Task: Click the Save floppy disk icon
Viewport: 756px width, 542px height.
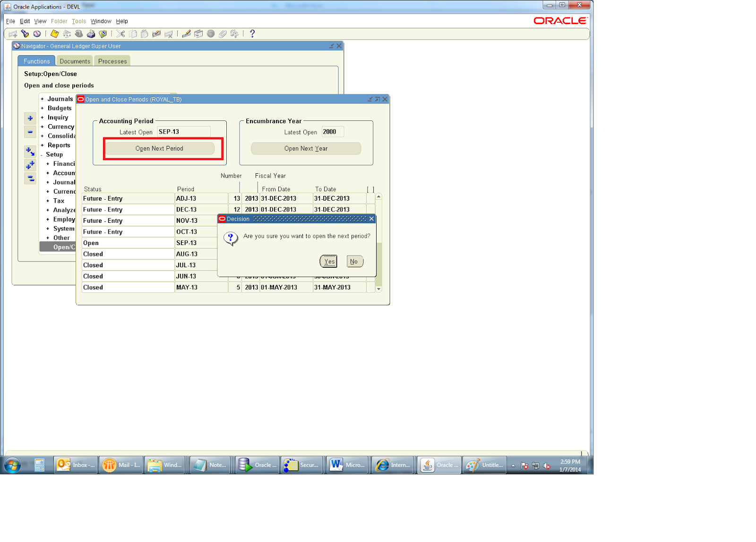Action: [55, 34]
